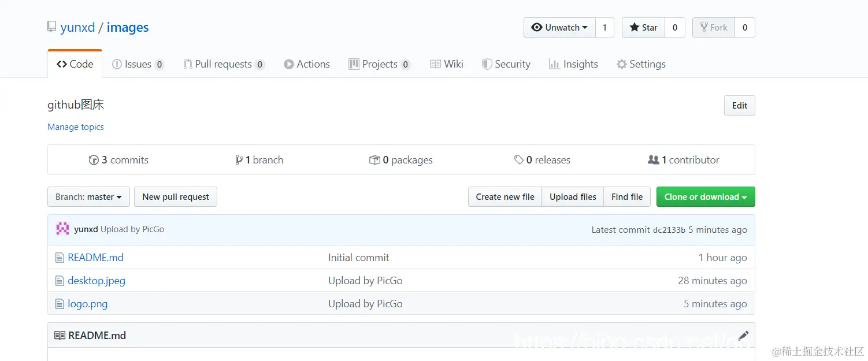Click the pencil icon to edit README.md
Screen dimensions: 868x361
(x=743, y=336)
